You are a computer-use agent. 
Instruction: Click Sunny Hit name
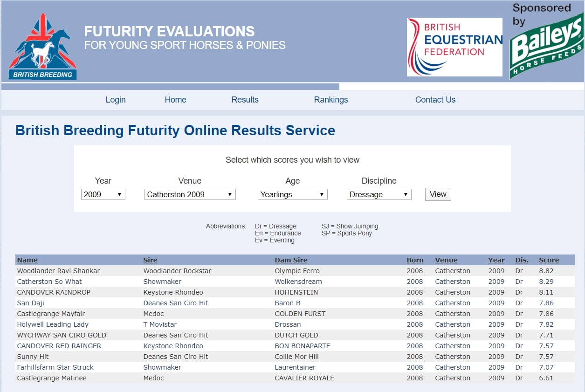[33, 357]
